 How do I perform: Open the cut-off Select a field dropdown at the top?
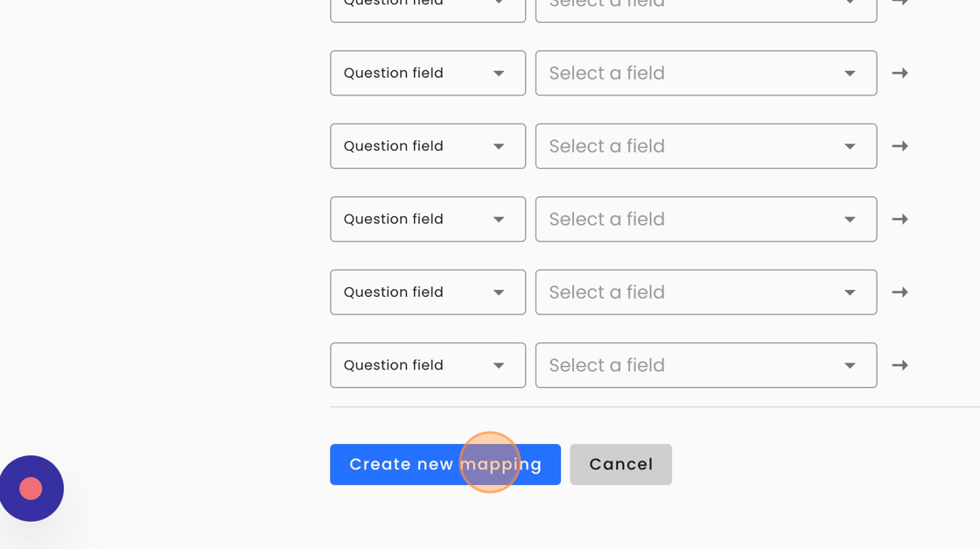coord(705,9)
